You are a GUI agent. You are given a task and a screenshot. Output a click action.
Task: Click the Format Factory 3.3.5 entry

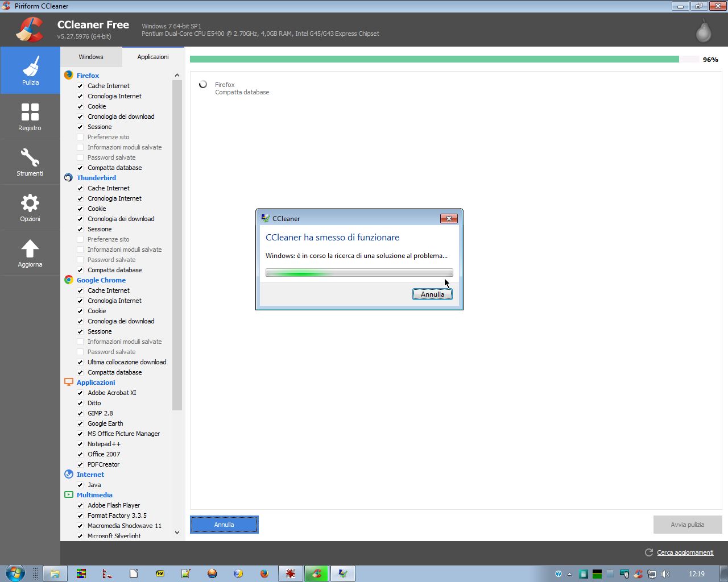pos(117,516)
